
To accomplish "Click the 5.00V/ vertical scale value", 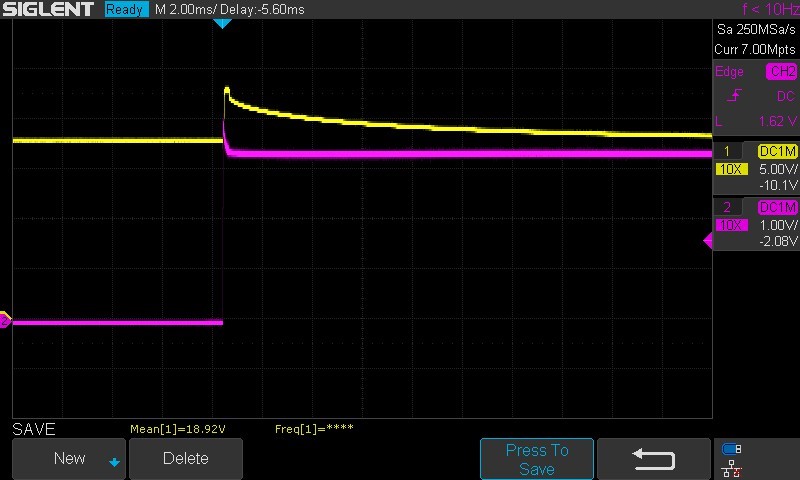I will point(778,169).
